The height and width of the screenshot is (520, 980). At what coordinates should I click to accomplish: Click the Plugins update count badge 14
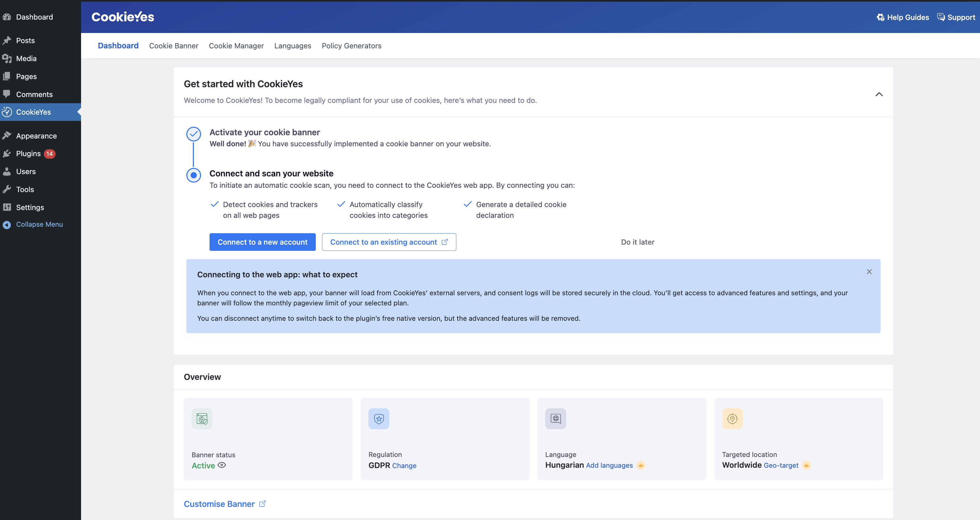point(49,154)
